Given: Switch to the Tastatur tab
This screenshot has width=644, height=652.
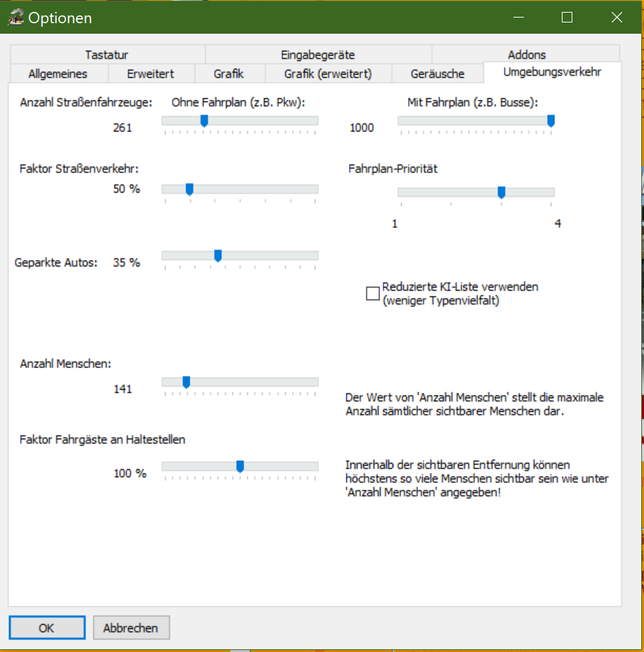Looking at the screenshot, I should click(107, 55).
